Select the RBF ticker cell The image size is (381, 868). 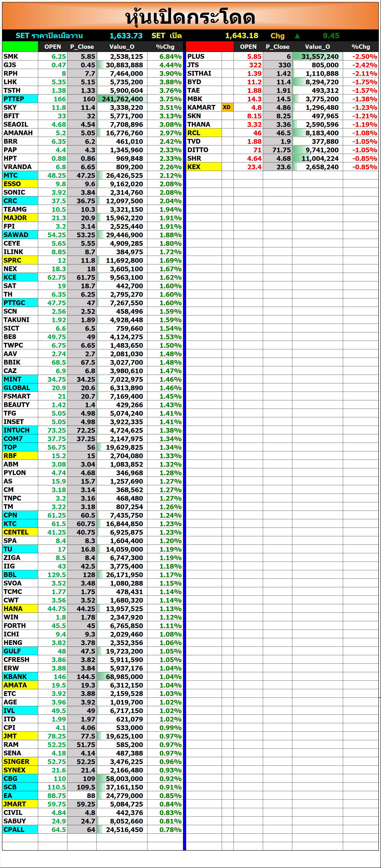[20, 456]
